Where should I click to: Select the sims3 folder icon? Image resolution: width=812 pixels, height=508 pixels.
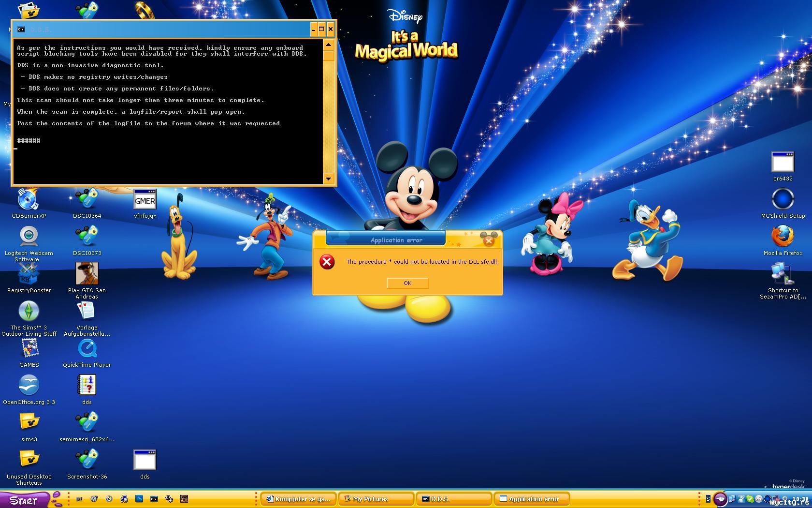tap(29, 428)
